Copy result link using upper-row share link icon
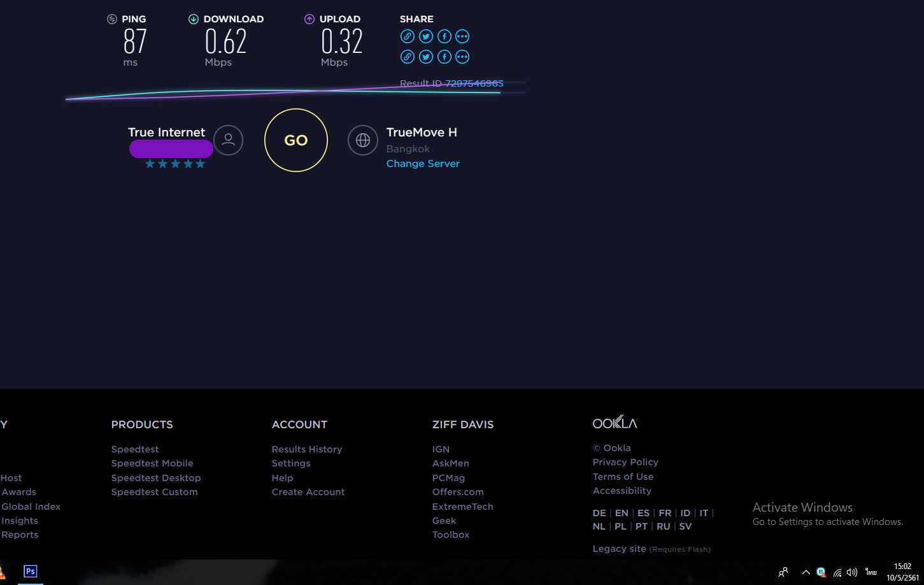 tap(408, 36)
